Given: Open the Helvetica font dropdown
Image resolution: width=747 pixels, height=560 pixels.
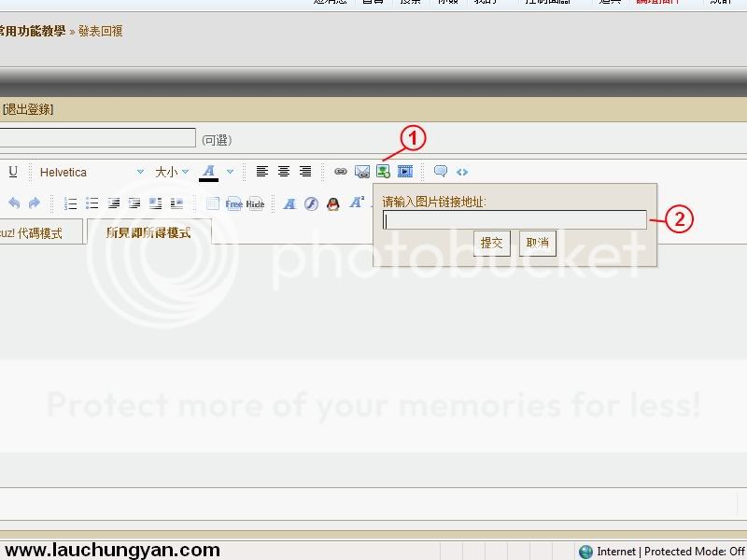Looking at the screenshot, I should tap(91, 172).
